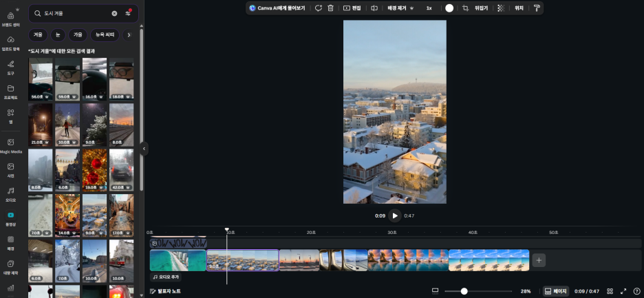This screenshot has width=644, height=298.
Task: Select the 뉴욕 씨띠 suggestion chip
Action: pyautogui.click(x=105, y=35)
